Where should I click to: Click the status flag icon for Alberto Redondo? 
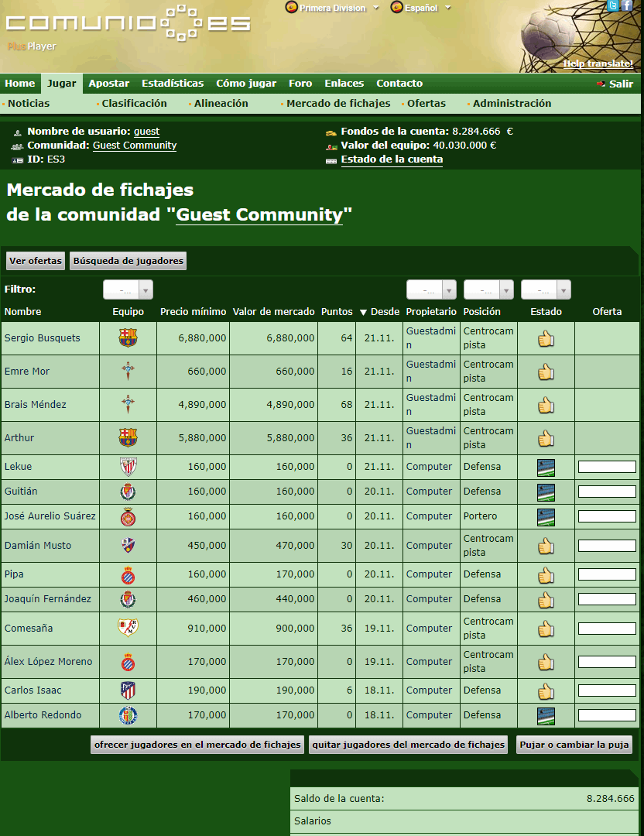pos(546,715)
